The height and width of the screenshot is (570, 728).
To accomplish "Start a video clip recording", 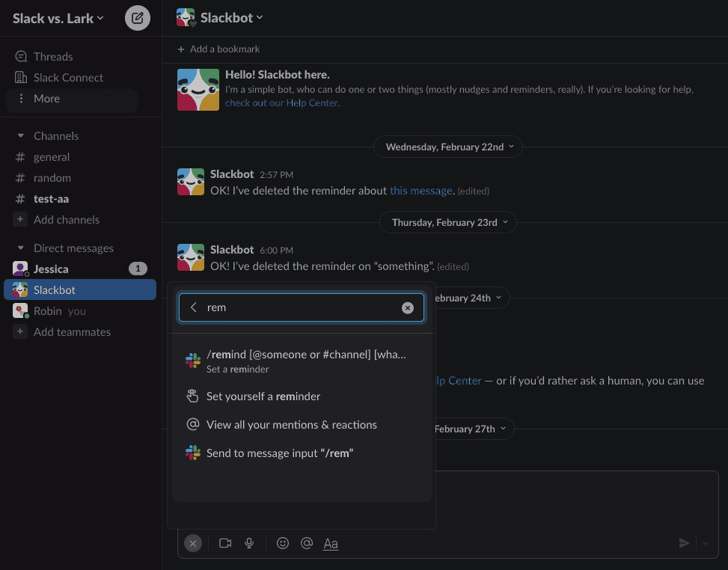I will point(225,543).
